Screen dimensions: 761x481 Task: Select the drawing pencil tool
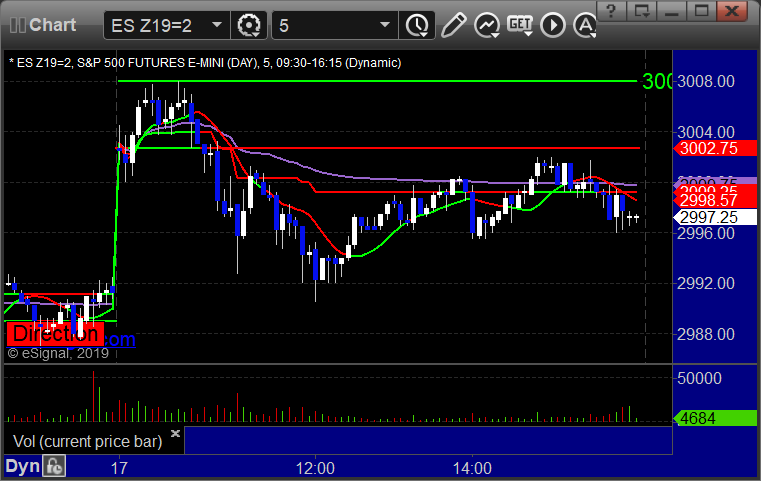453,25
